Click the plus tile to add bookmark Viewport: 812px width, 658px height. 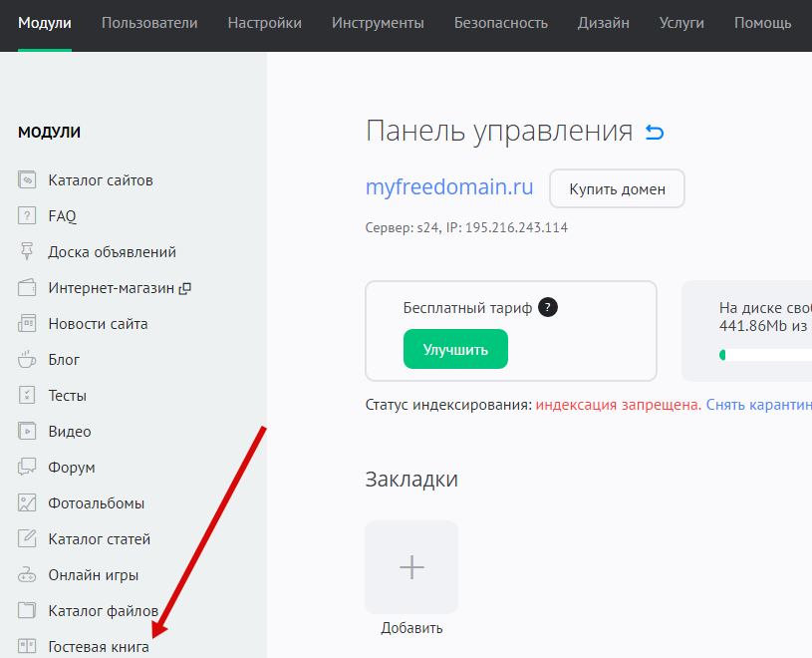[411, 567]
